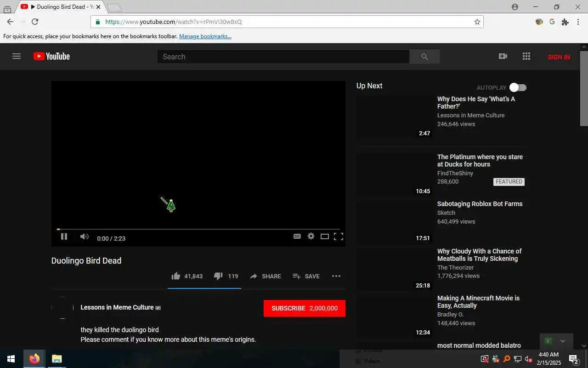Click the 25:18 duration thumbnail
This screenshot has width=588, height=368.
tap(395, 269)
